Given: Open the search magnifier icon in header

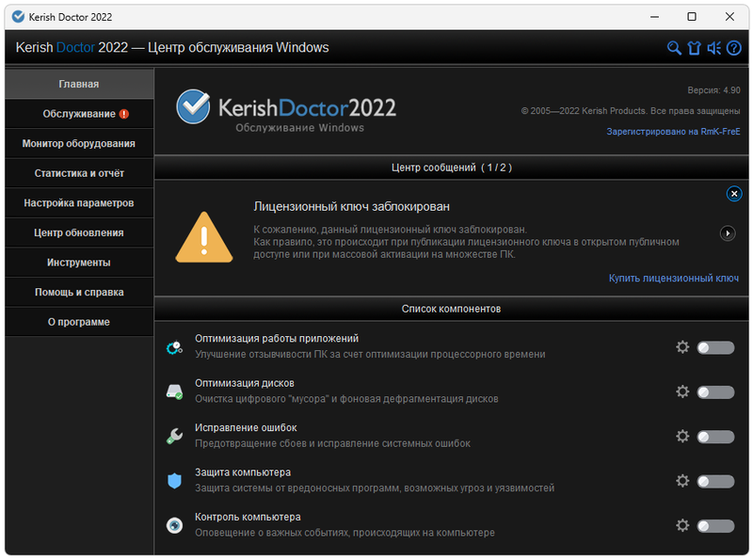Looking at the screenshot, I should pyautogui.click(x=674, y=48).
